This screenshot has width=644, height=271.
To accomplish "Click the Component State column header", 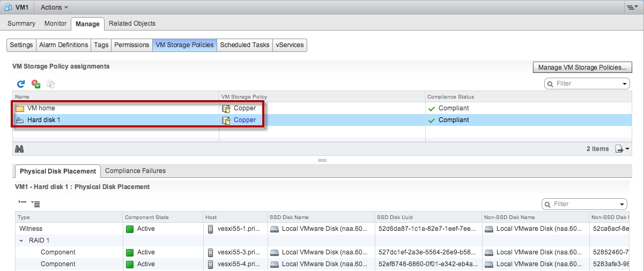I will point(162,217).
